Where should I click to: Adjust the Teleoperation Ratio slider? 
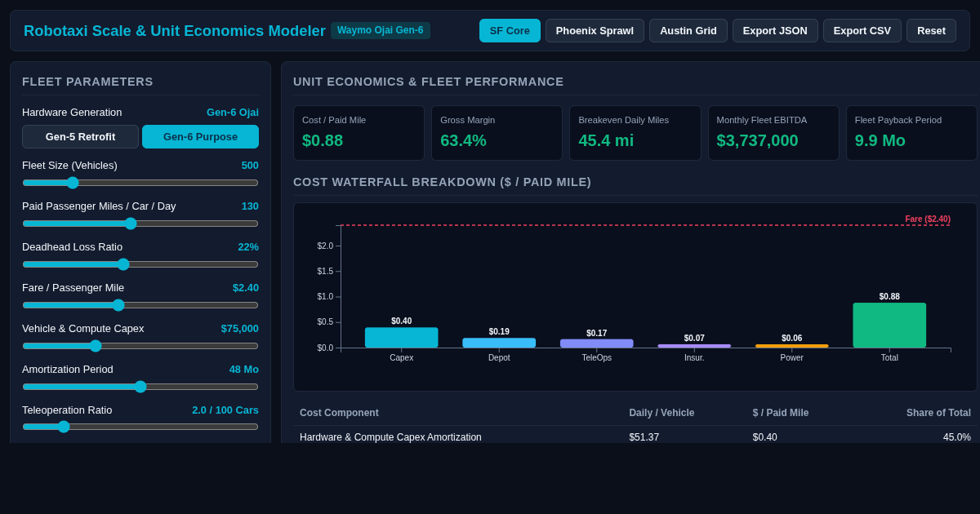point(140,427)
